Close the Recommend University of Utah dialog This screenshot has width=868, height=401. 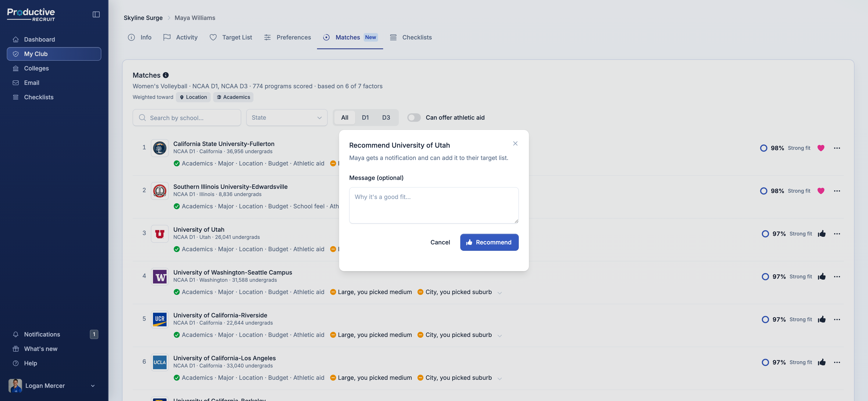click(x=515, y=143)
